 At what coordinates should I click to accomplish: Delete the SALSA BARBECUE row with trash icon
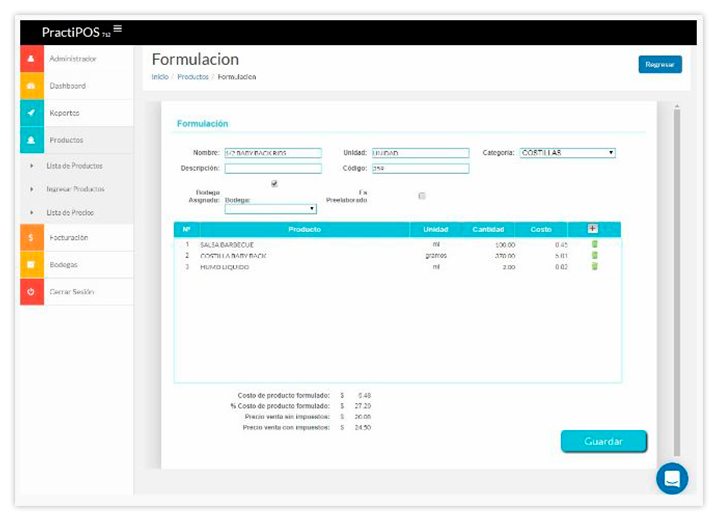coord(594,244)
